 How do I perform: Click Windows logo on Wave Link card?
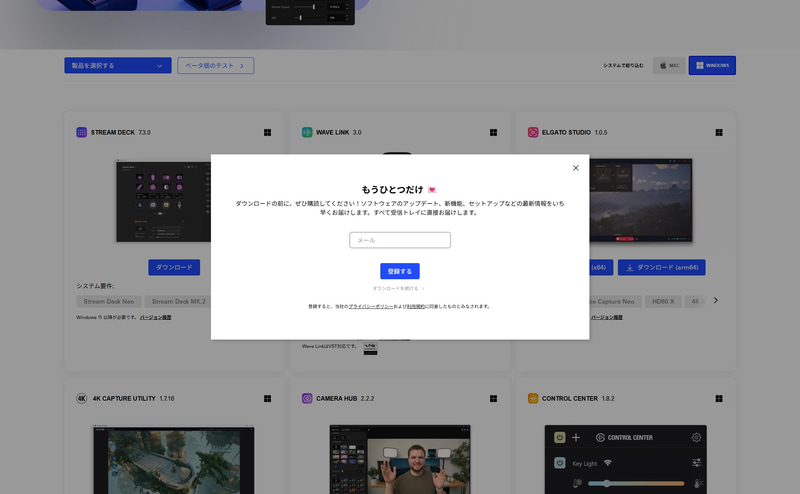click(493, 133)
